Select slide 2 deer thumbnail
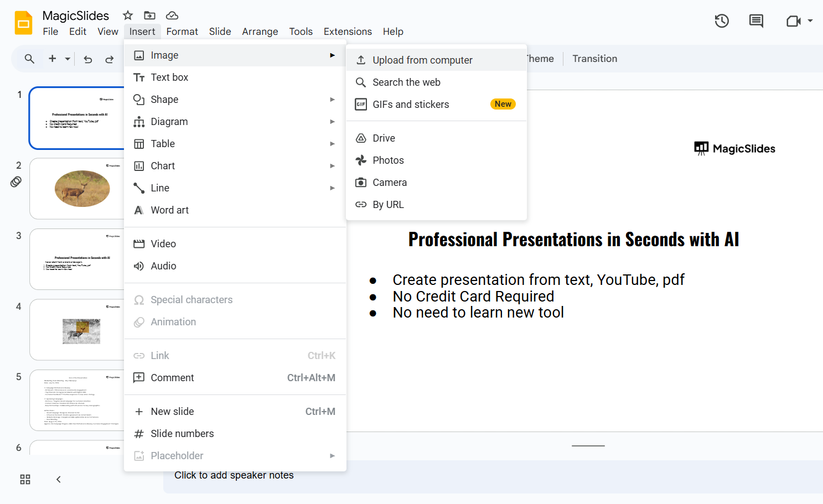Viewport: 823px width, 504px height. coord(77,189)
